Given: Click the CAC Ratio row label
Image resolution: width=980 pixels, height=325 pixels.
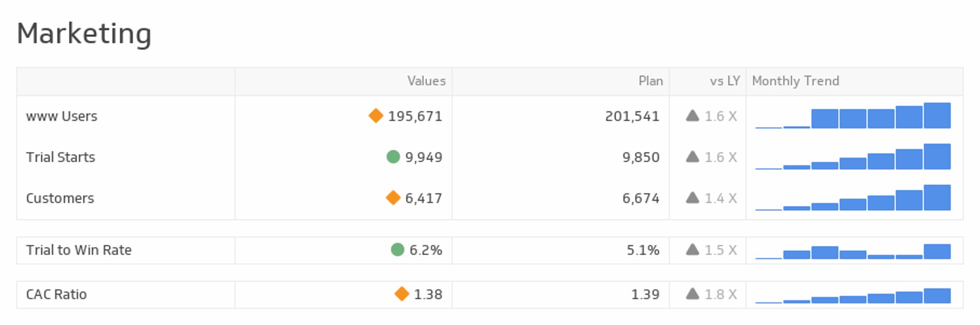Looking at the screenshot, I should [56, 294].
